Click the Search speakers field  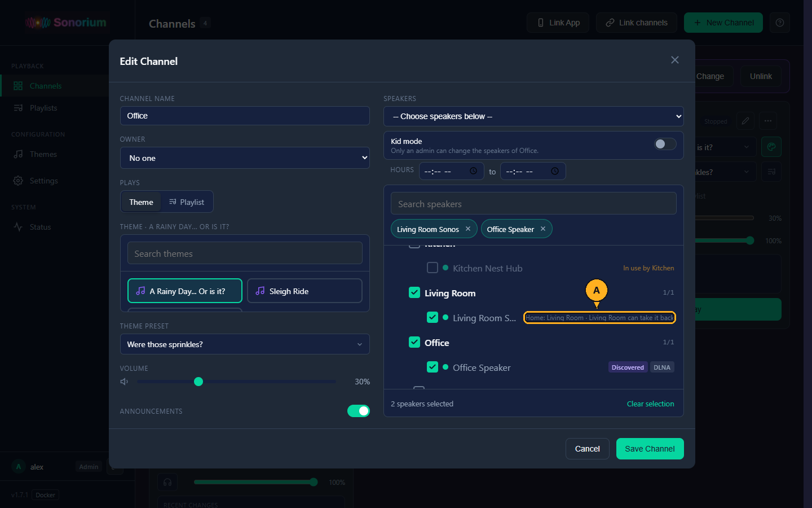[x=533, y=204]
